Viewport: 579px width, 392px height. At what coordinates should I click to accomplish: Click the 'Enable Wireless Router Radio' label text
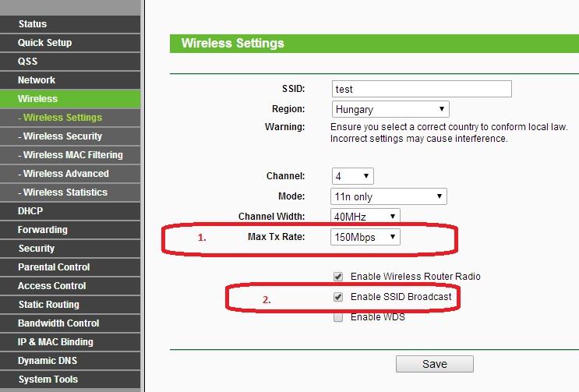pos(415,277)
